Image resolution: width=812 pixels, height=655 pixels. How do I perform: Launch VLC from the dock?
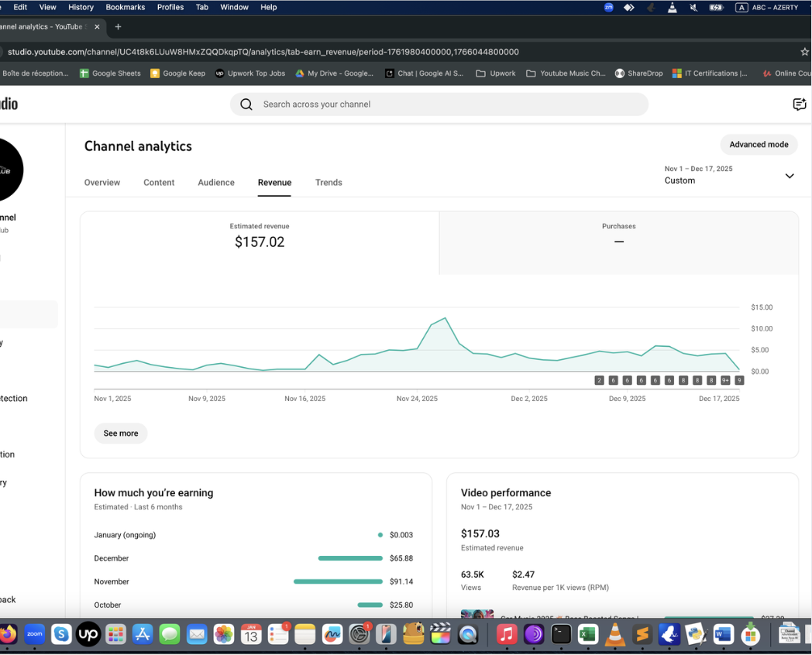point(614,635)
